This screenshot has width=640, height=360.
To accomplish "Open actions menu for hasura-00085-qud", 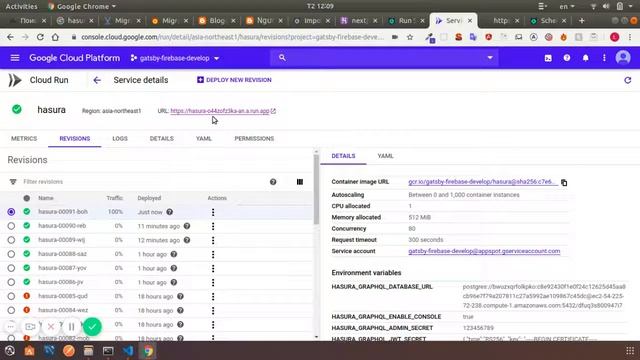I will [x=213, y=297].
